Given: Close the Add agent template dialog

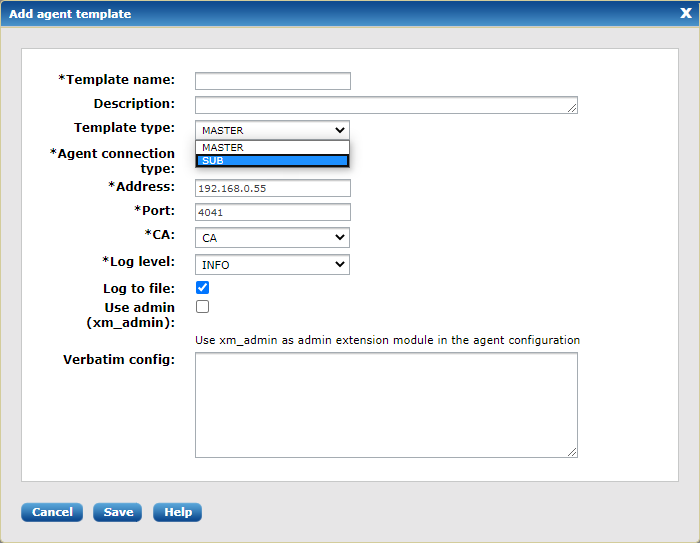Looking at the screenshot, I should (x=685, y=14).
